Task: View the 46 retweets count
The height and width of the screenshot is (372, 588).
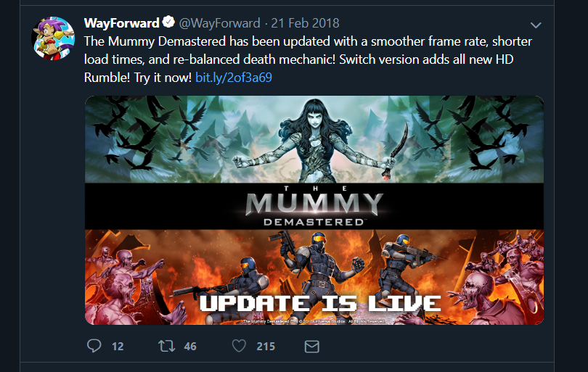Action: 190,346
